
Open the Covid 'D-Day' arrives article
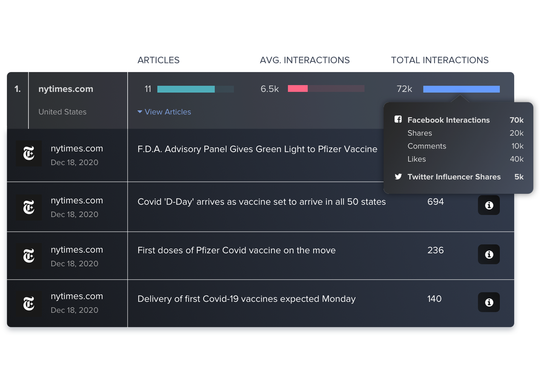click(262, 202)
